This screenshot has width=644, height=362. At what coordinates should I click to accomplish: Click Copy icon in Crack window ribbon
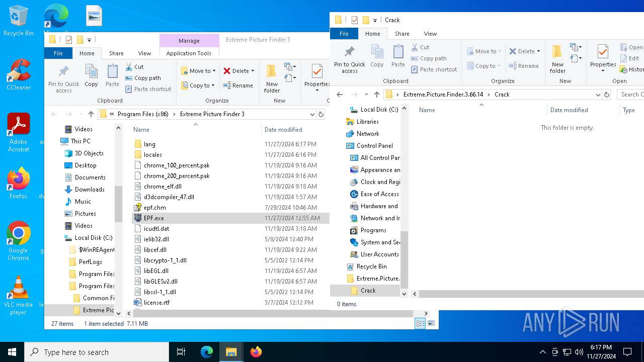coord(377,56)
